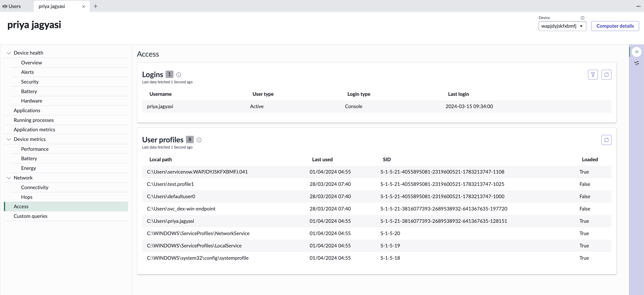Refresh the User profiles table
The height and width of the screenshot is (295, 644).
click(606, 140)
